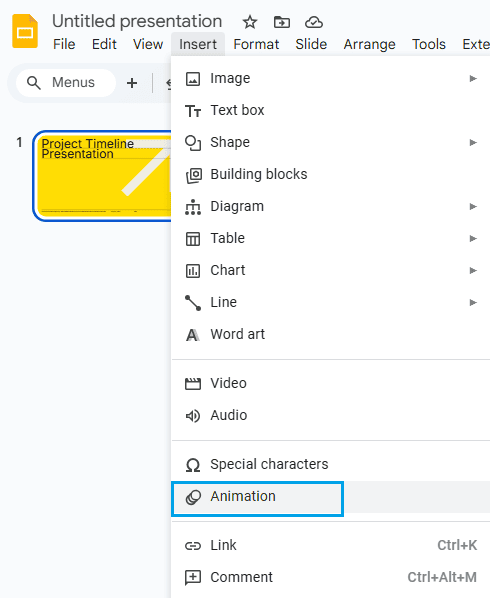Click the Menus search magnifier icon
Screen dimensions: 490x598
[34, 82]
